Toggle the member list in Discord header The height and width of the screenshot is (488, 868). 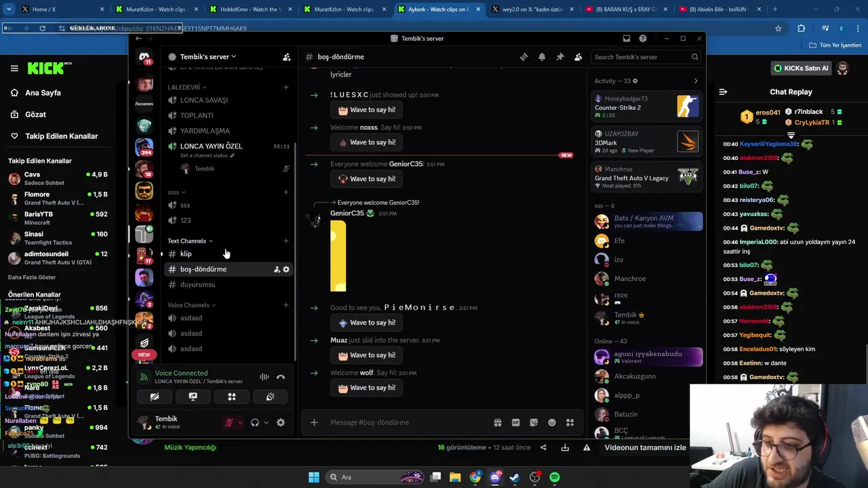point(578,57)
